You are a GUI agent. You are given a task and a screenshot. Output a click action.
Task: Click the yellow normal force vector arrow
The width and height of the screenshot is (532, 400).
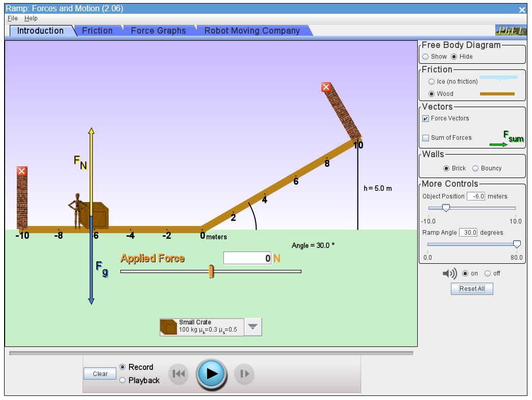91,171
